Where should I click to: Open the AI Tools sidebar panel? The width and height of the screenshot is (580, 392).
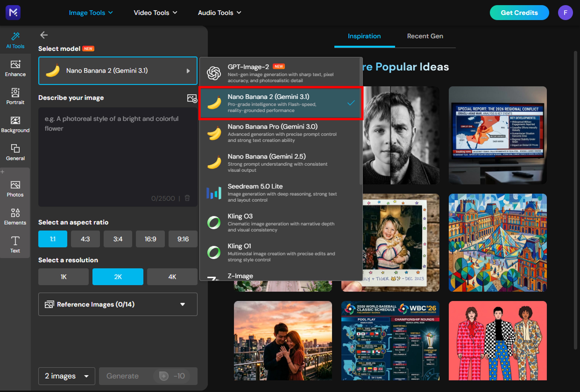[15, 40]
